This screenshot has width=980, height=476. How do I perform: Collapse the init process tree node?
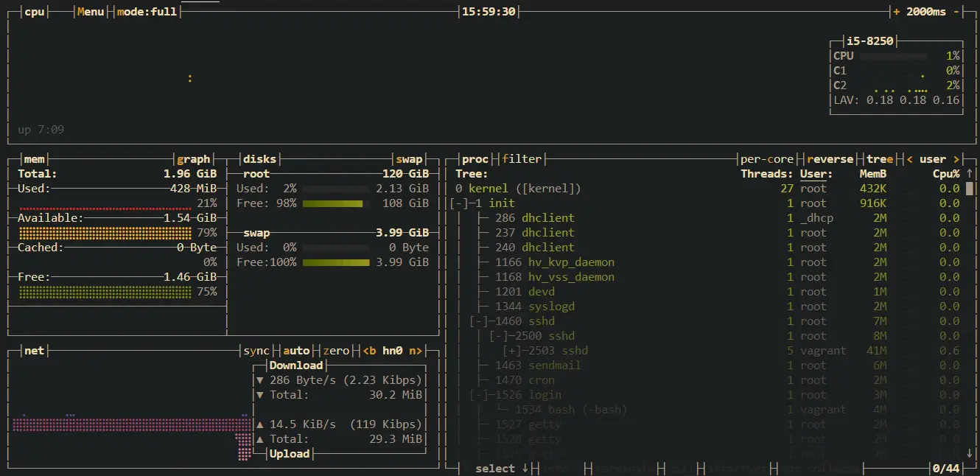coord(460,203)
